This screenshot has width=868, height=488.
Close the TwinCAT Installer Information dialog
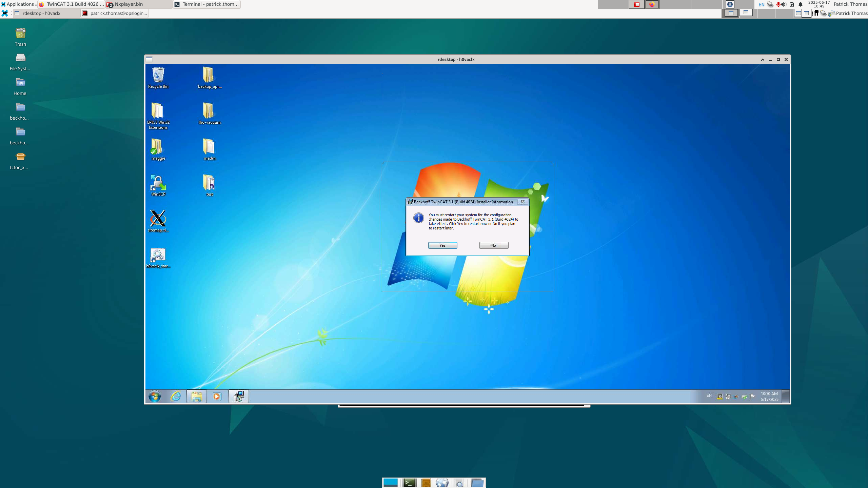(522, 202)
